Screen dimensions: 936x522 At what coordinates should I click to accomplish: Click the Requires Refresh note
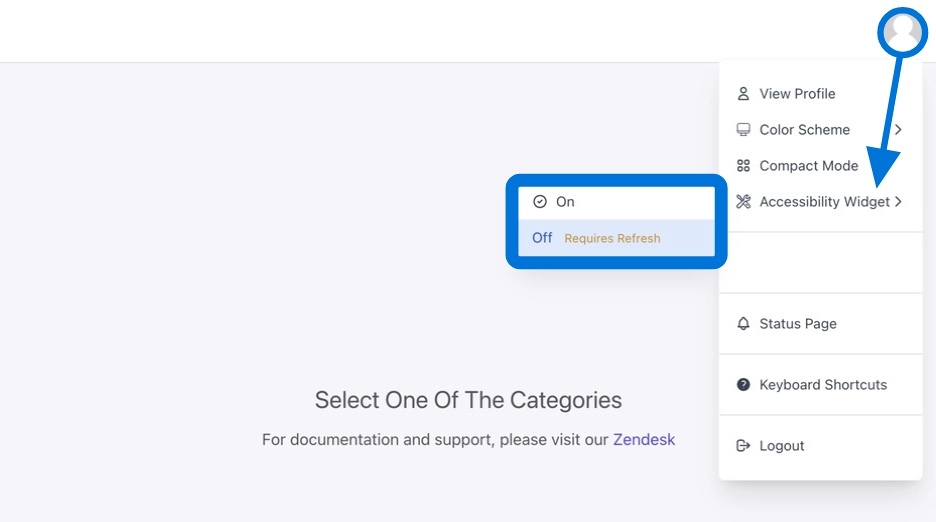point(612,239)
